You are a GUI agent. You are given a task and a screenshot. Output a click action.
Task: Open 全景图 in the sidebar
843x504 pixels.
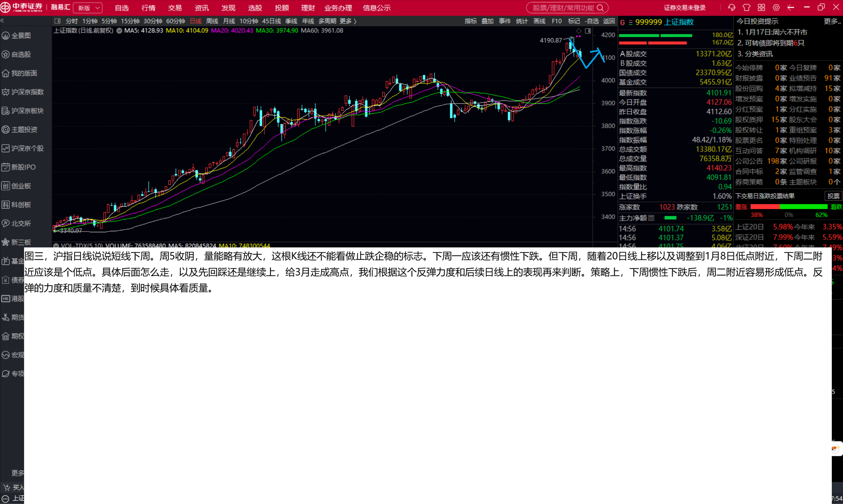pos(21,36)
